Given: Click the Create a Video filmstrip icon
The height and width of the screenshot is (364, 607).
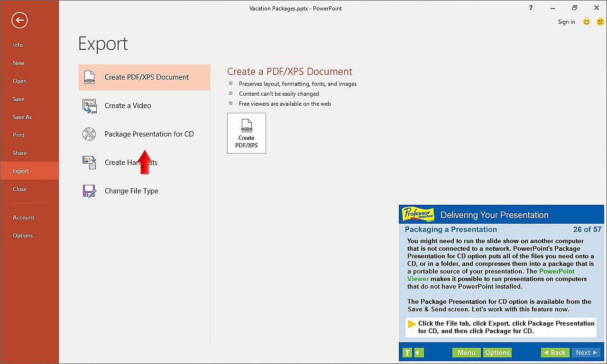Looking at the screenshot, I should click(89, 106).
